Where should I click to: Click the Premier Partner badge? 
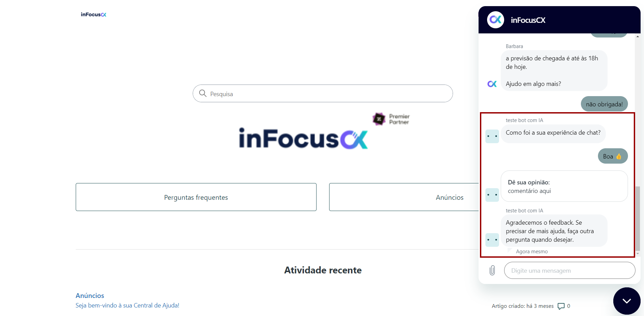(391, 119)
